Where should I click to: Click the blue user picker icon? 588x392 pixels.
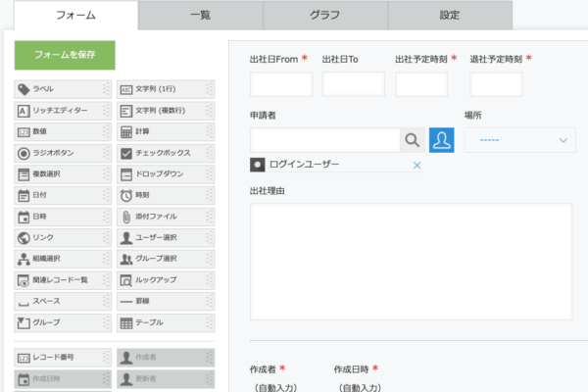point(442,141)
